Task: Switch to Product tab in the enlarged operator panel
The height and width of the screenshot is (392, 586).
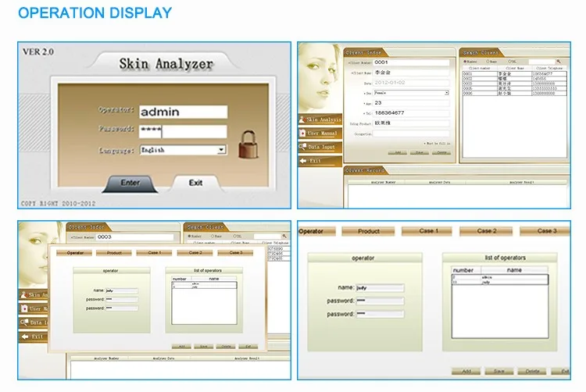Action: tap(369, 231)
